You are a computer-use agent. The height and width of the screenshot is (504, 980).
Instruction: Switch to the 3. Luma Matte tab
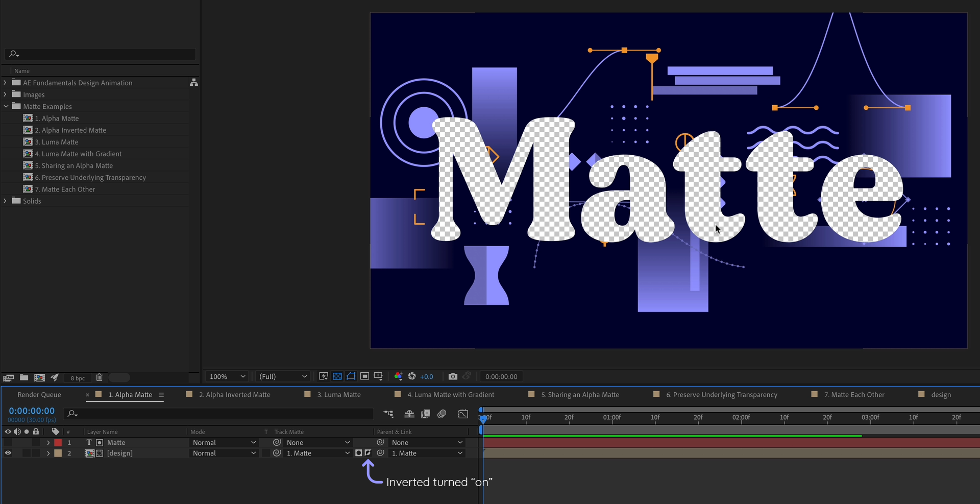[x=339, y=394]
